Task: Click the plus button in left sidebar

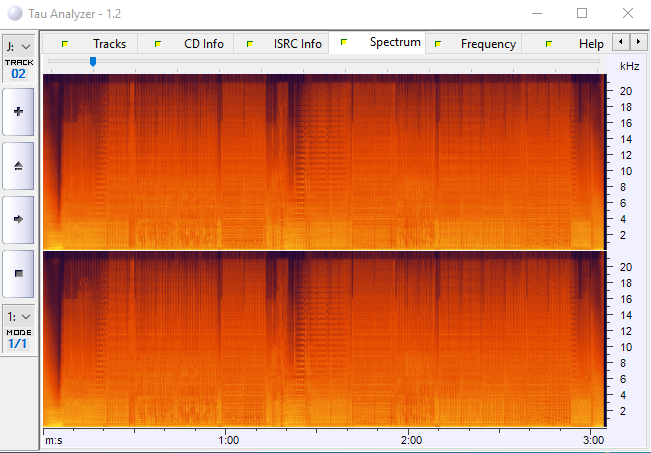Action: [18, 112]
